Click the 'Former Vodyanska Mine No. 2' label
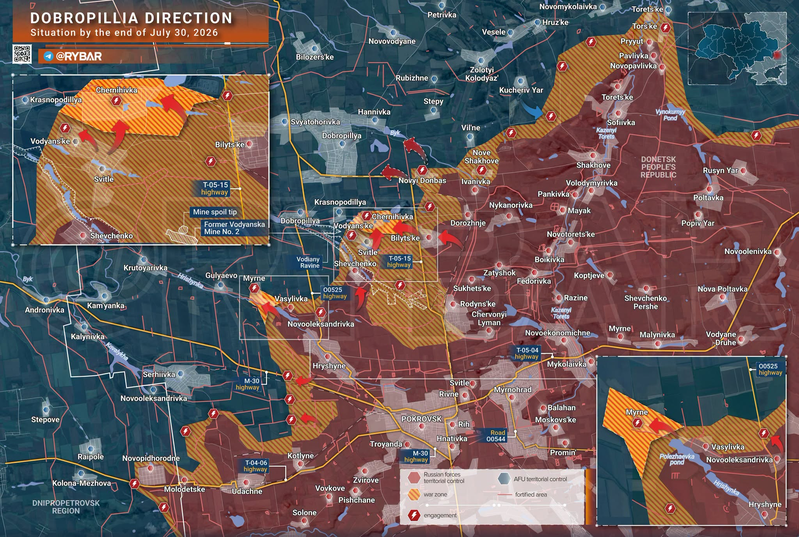The height and width of the screenshot is (537, 799). point(234,228)
